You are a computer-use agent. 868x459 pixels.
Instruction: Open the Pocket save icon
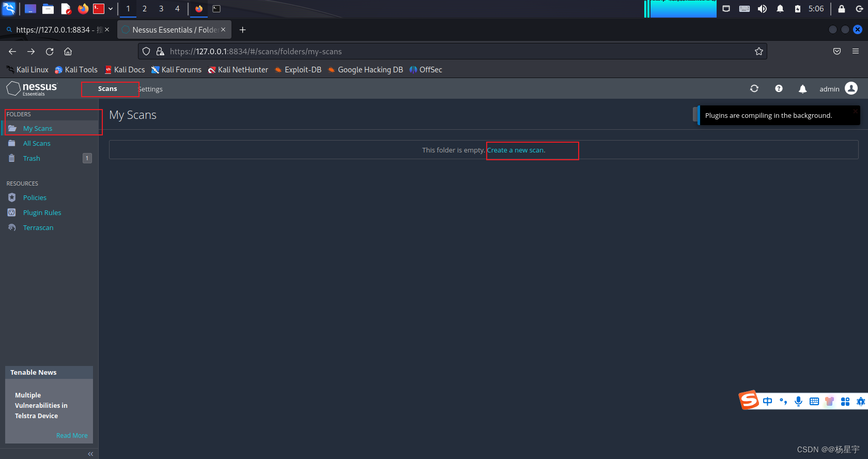click(x=837, y=51)
